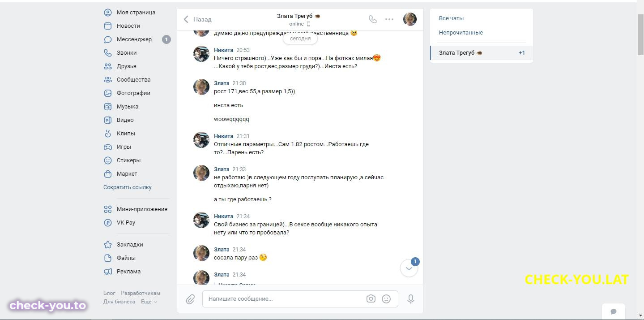Open emoji picker smiley icon

386,299
